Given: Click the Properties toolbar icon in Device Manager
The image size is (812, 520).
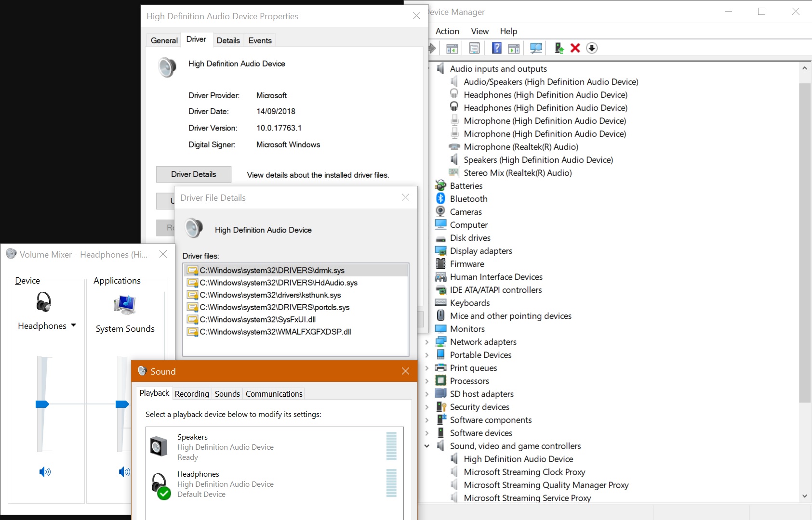Looking at the screenshot, I should tap(474, 48).
